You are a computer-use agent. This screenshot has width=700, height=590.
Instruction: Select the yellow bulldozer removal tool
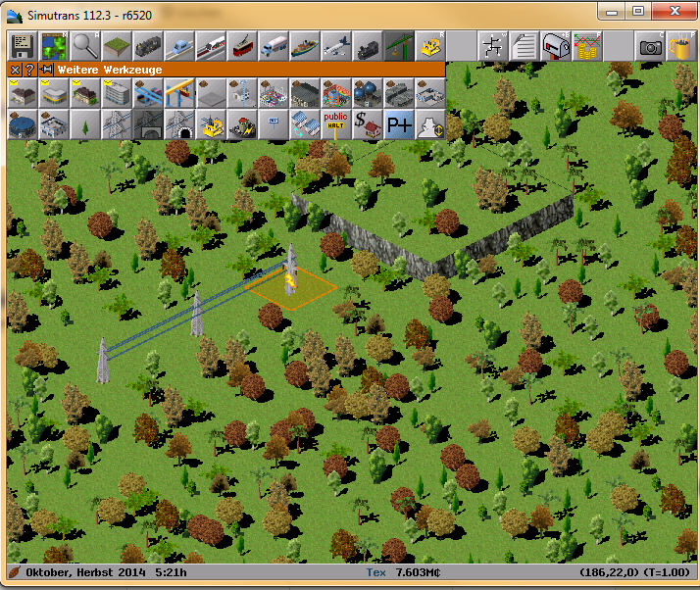(x=430, y=46)
